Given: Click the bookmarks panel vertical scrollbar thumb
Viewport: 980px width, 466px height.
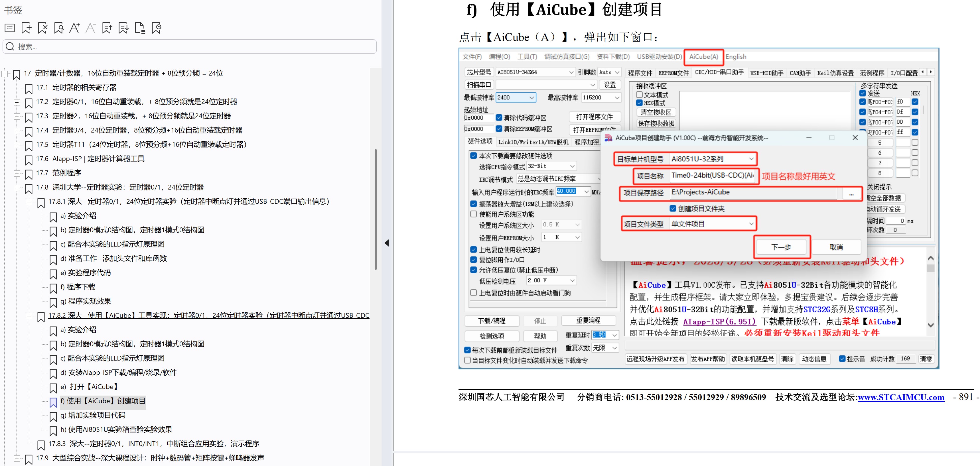Looking at the screenshot, I should tap(376, 209).
